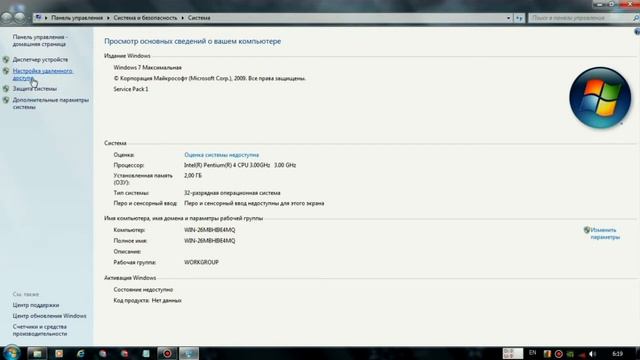Click active control panel taskbar button
Image resolution: width=640 pixels, height=360 pixels.
click(189, 353)
